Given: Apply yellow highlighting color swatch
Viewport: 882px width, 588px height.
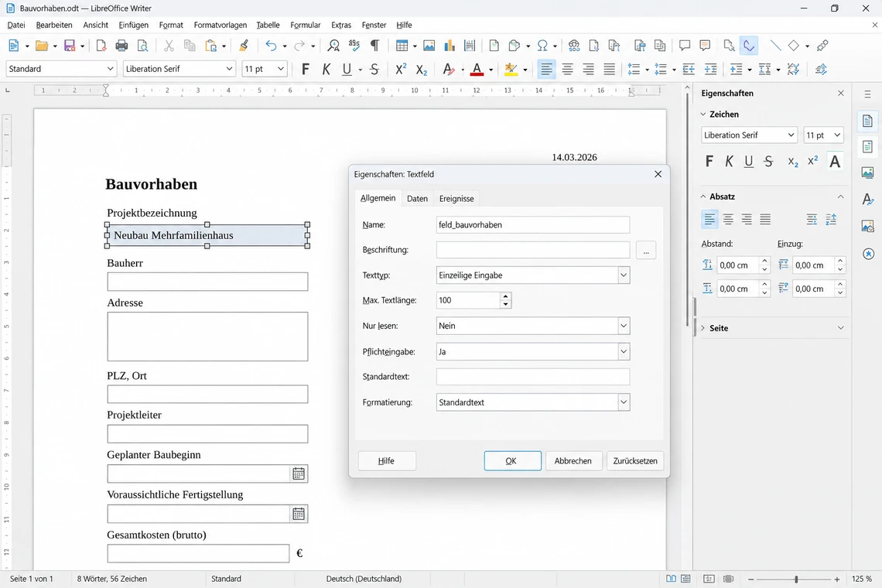Looking at the screenshot, I should pyautogui.click(x=511, y=69).
